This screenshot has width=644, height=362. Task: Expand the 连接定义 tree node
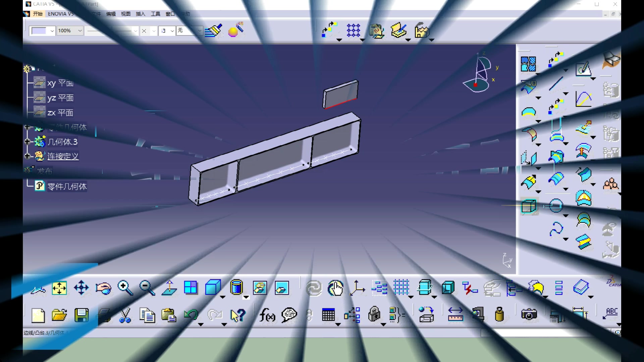tap(27, 156)
